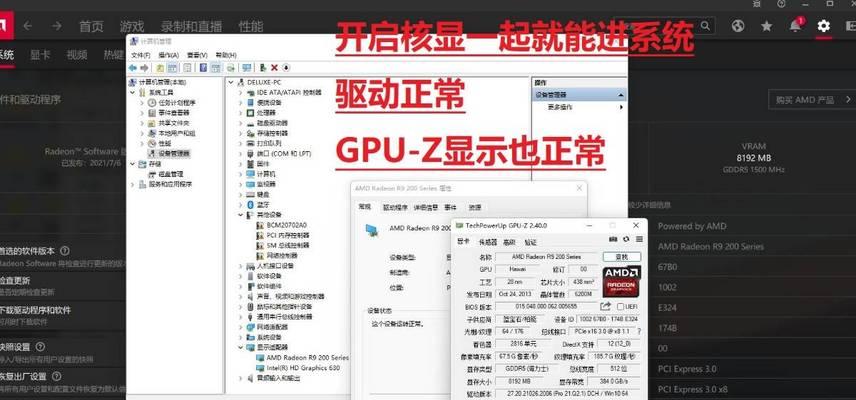Open Radeon Software notifications bell
This screenshot has width=856, height=400.
[796, 26]
